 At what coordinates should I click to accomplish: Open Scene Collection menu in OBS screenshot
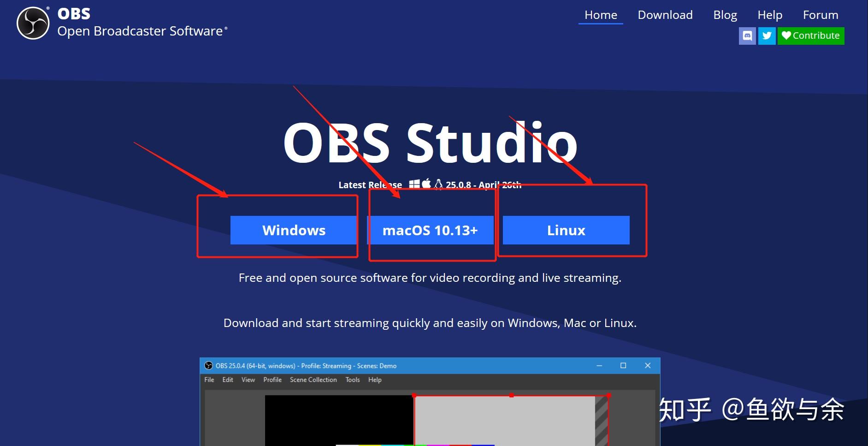click(x=313, y=380)
